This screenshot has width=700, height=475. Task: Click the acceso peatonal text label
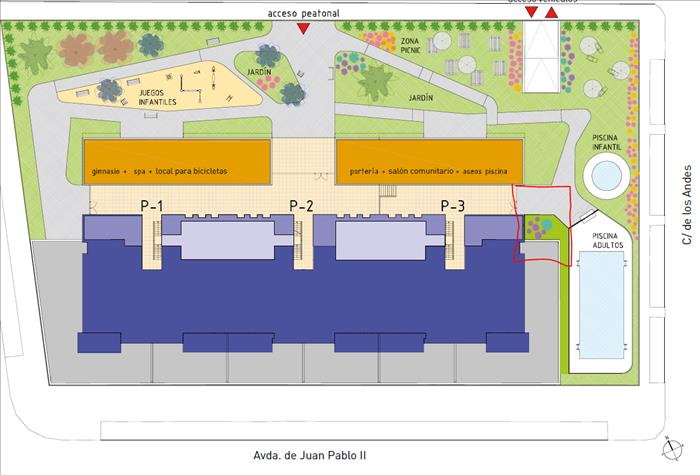[304, 13]
